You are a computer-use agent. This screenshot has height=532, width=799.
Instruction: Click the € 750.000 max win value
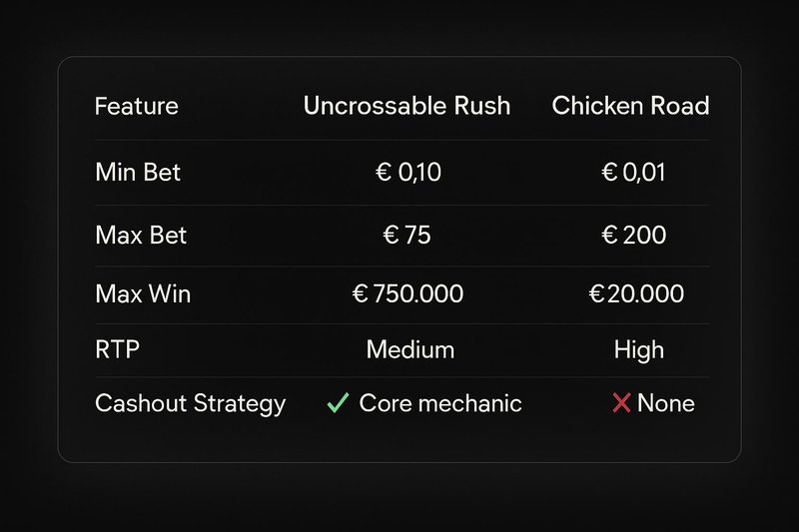coord(407,294)
